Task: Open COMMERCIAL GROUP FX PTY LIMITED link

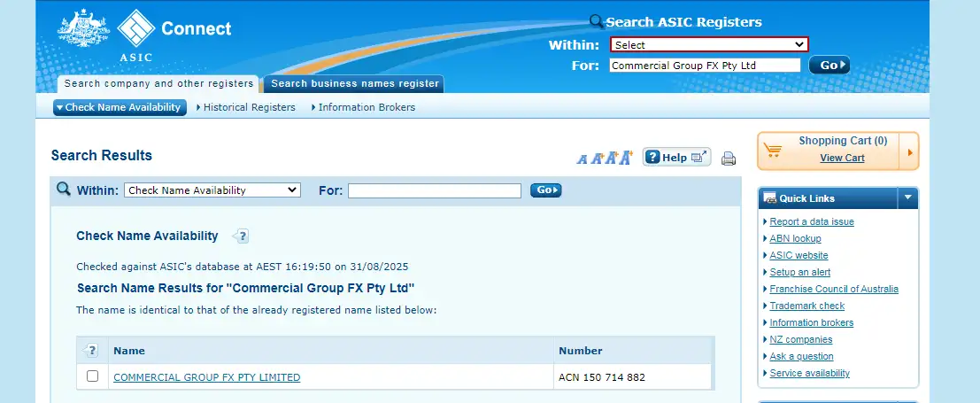Action: 207,377
